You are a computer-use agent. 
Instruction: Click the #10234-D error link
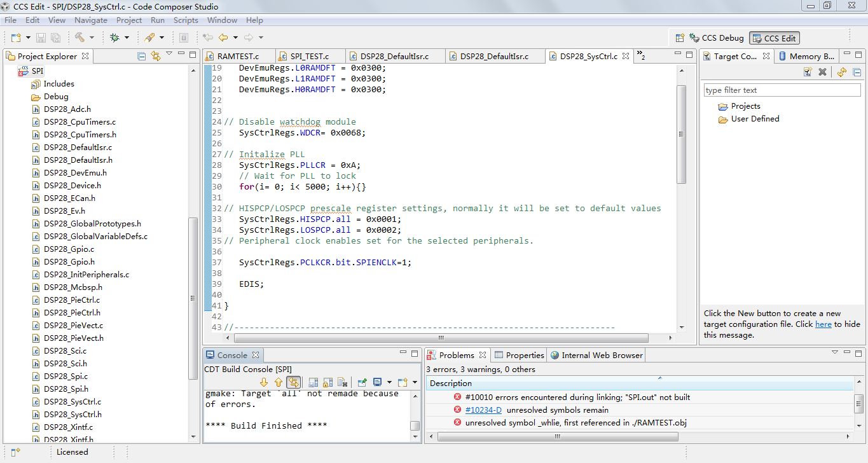coord(483,410)
